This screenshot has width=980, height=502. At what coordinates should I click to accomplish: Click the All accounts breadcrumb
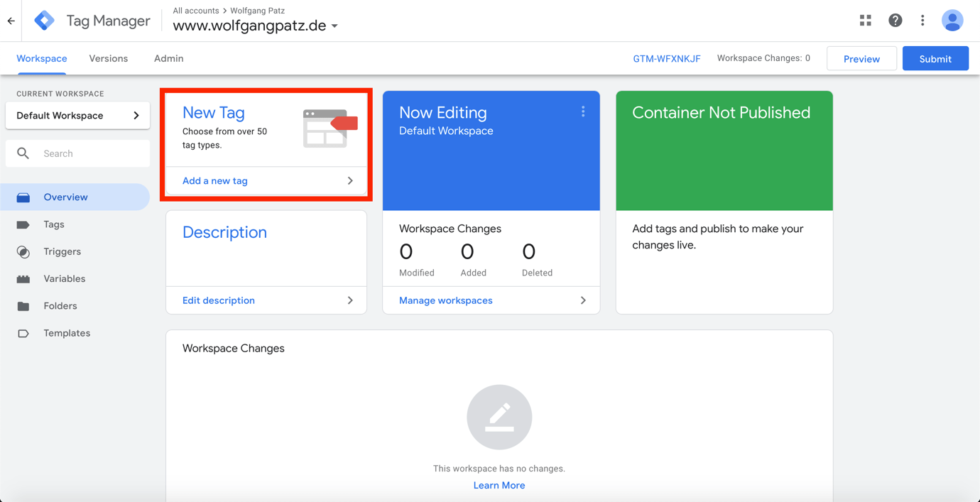click(x=196, y=11)
